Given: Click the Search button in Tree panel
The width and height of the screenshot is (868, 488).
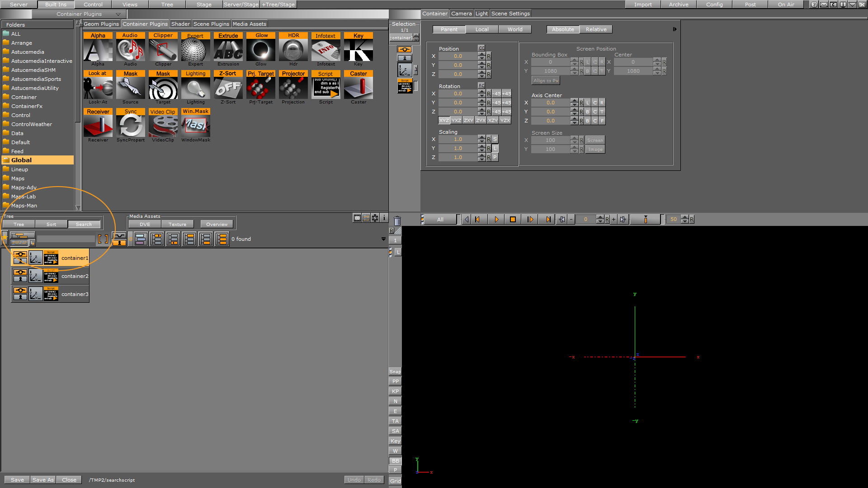Looking at the screenshot, I should (83, 224).
